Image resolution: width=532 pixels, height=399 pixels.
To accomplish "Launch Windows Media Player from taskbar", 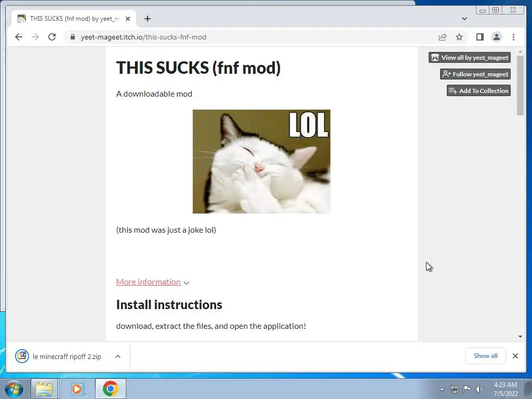I will coord(77,389).
